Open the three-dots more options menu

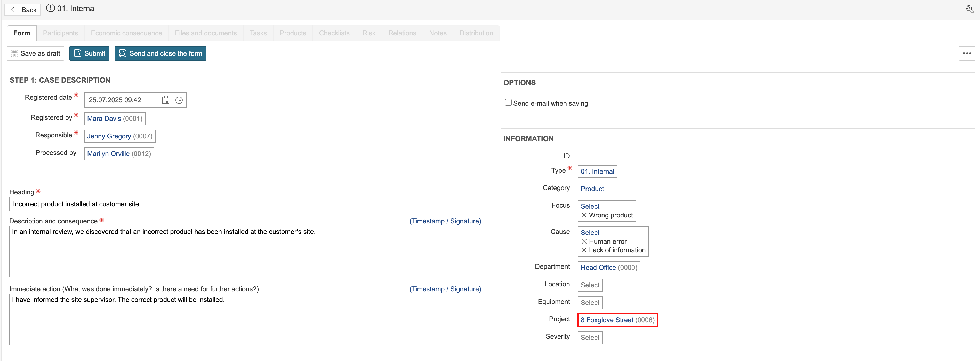click(967, 53)
